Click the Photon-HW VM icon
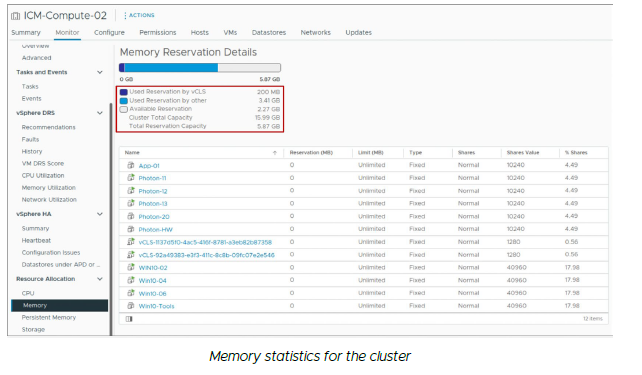 click(131, 229)
